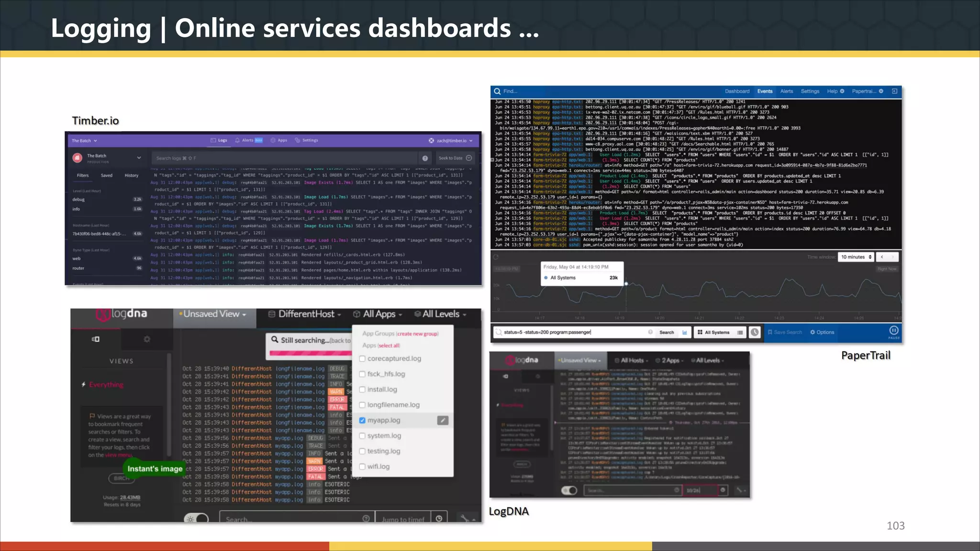
Task: Uncheck the myapp.log checkbox
Action: coord(362,420)
